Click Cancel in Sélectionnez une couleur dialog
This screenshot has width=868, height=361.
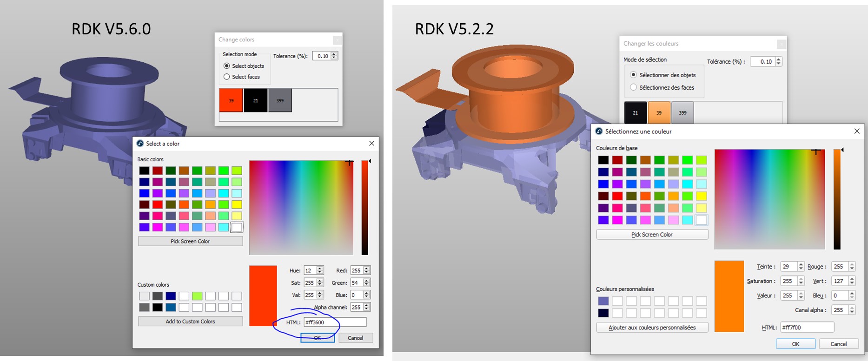coord(839,344)
